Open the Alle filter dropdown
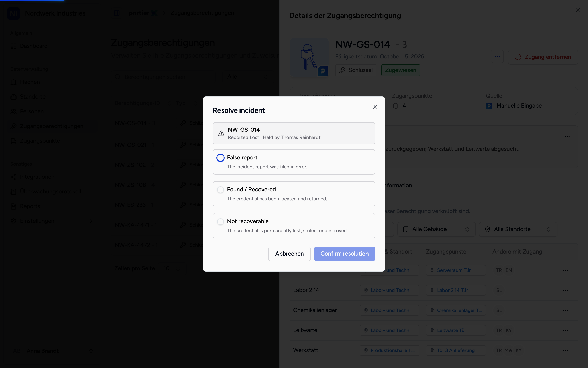This screenshot has height=368, width=588. [248, 77]
